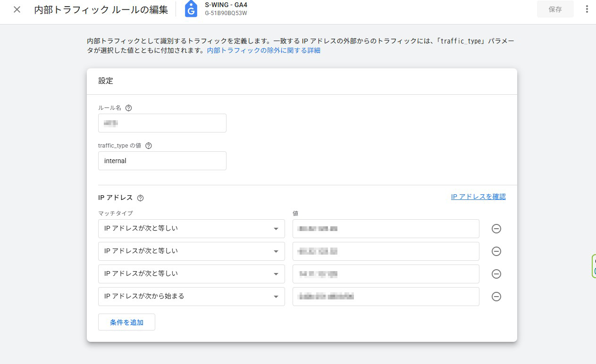Show help for IP アドレス section

pyautogui.click(x=140, y=198)
